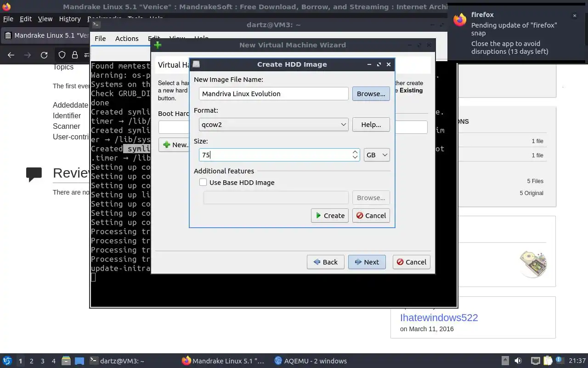The height and width of the screenshot is (368, 588).
Task: Cancel the Create HDD Image dialog
Action: [371, 216]
